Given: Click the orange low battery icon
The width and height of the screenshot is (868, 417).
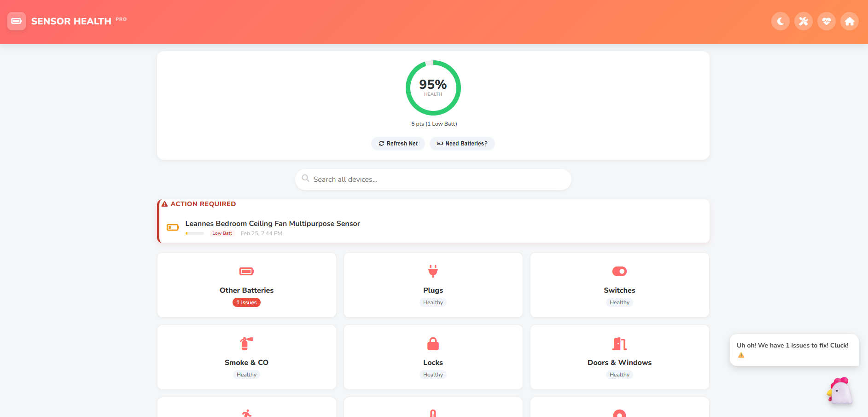Looking at the screenshot, I should (173, 227).
